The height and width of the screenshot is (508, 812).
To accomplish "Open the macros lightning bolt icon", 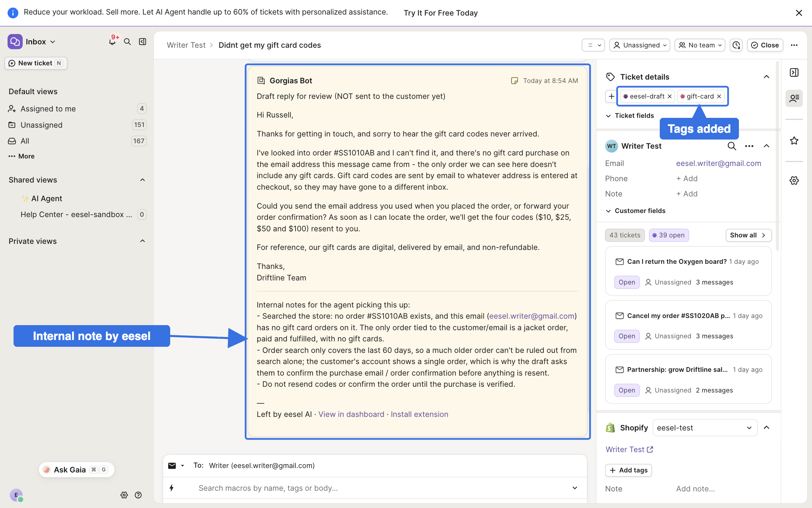I will tap(172, 488).
